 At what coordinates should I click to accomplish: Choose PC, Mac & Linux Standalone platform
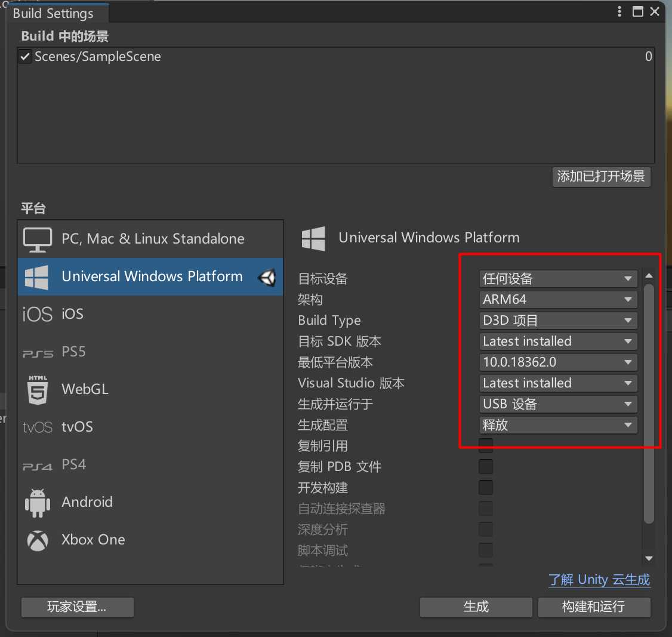pos(150,239)
